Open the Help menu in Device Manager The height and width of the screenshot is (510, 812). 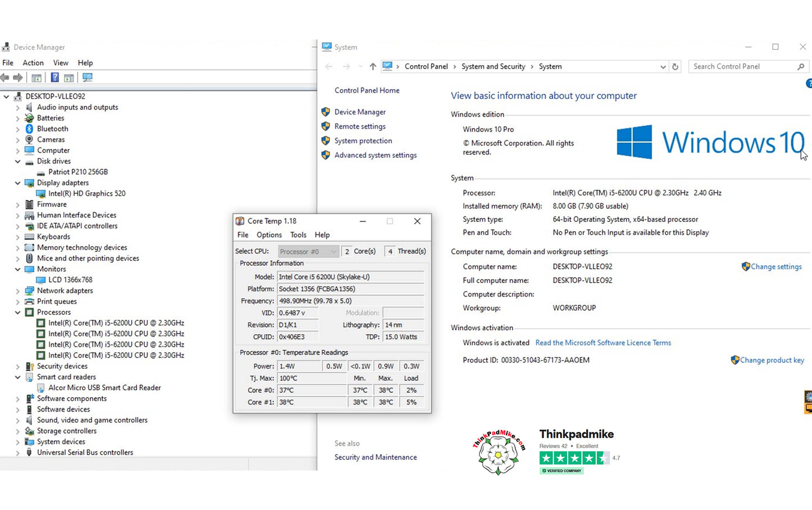[x=85, y=63]
